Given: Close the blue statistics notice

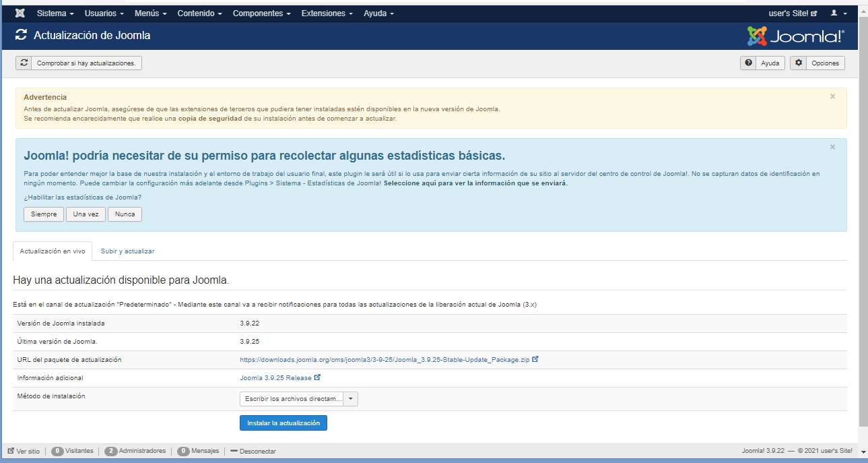Looking at the screenshot, I should pyautogui.click(x=832, y=147).
